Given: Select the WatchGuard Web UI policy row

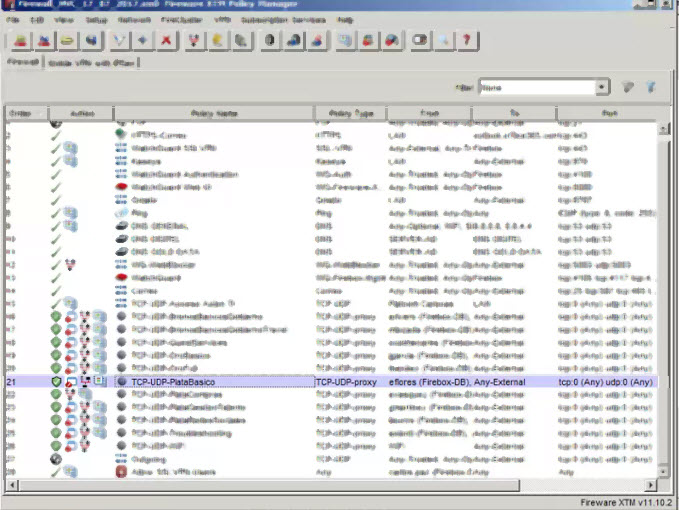Looking at the screenshot, I should [x=331, y=187].
